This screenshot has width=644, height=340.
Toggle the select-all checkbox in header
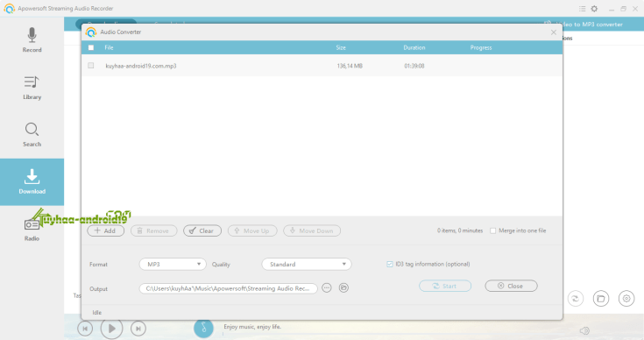pyautogui.click(x=91, y=47)
